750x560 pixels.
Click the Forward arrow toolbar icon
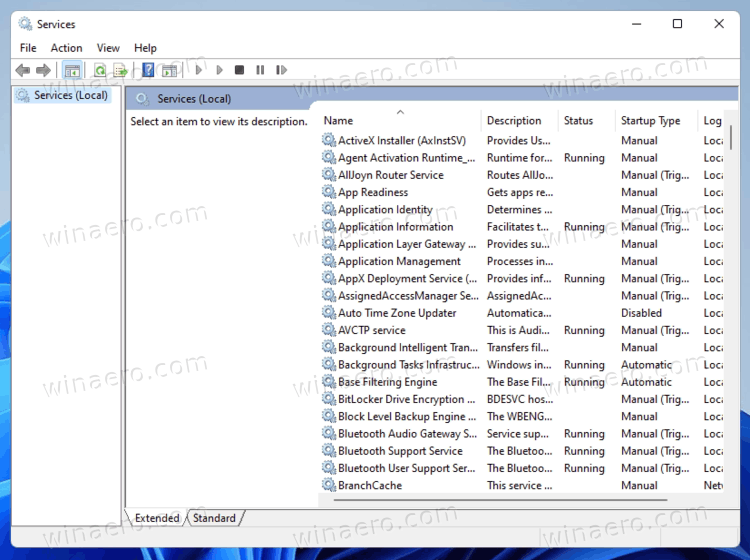[43, 70]
